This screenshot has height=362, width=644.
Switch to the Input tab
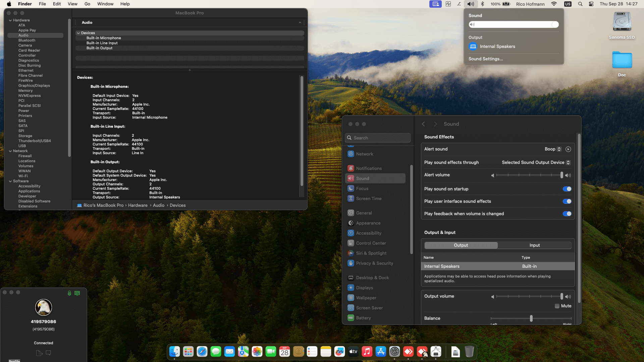pyautogui.click(x=534, y=245)
